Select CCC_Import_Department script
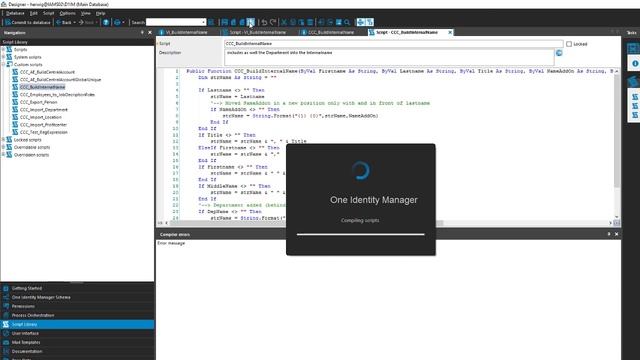 [44, 110]
